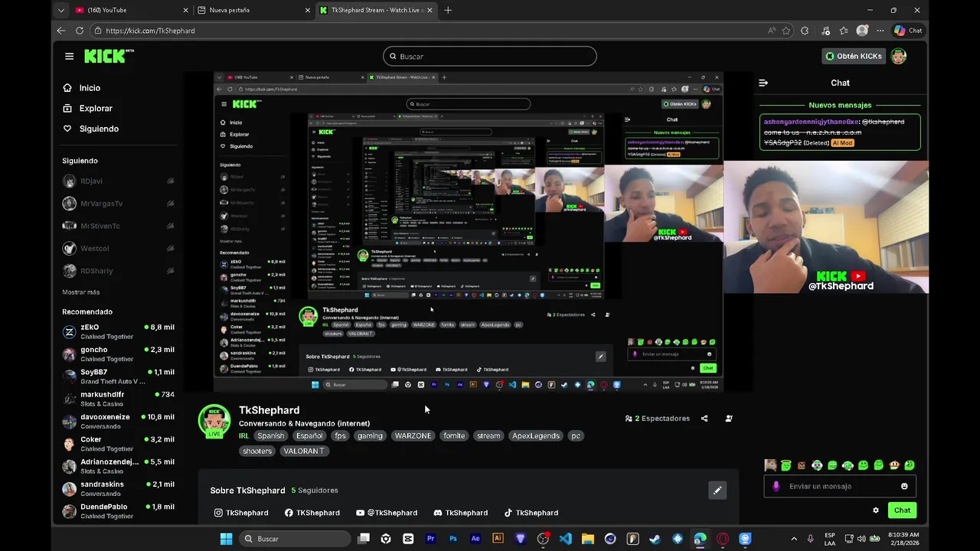
Task: Open recommended channel davooxeneize
Action: 119,421
